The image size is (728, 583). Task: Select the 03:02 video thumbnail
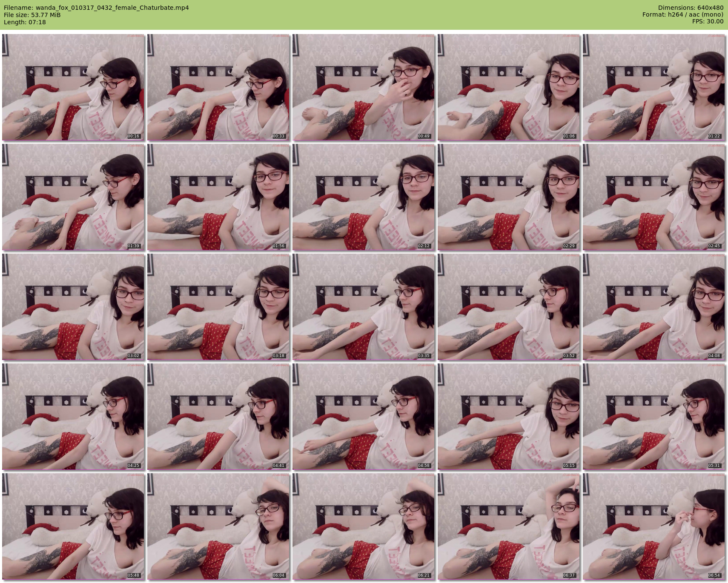click(73, 307)
